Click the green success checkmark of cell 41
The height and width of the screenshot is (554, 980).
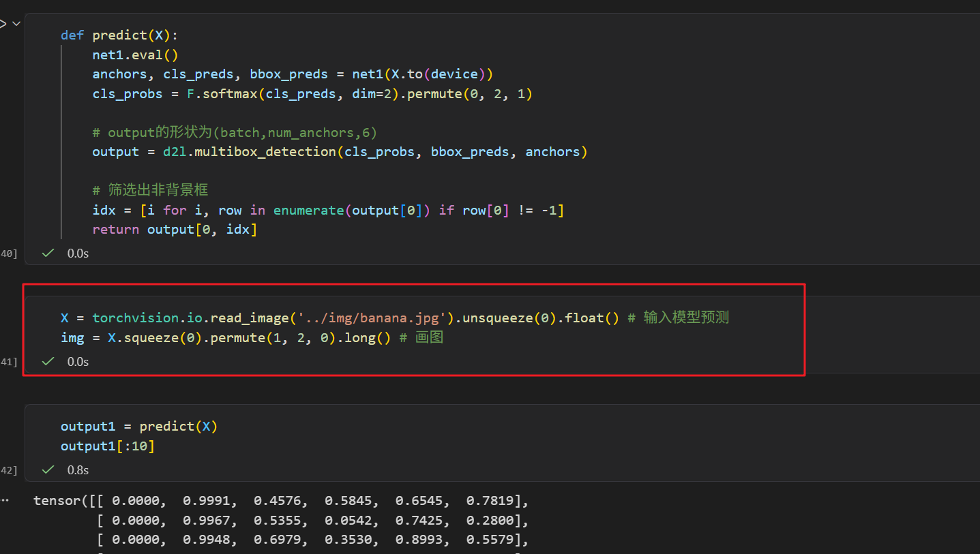[48, 361]
